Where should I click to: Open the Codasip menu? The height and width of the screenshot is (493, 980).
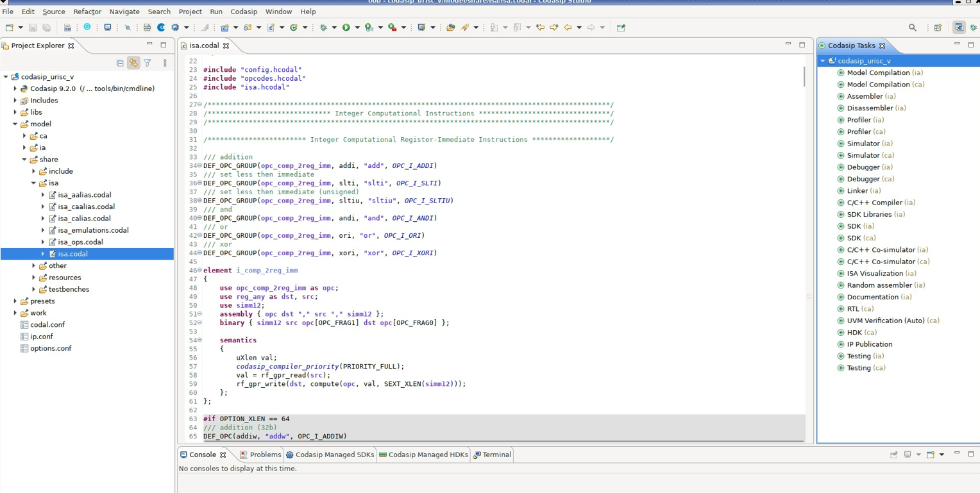click(244, 12)
